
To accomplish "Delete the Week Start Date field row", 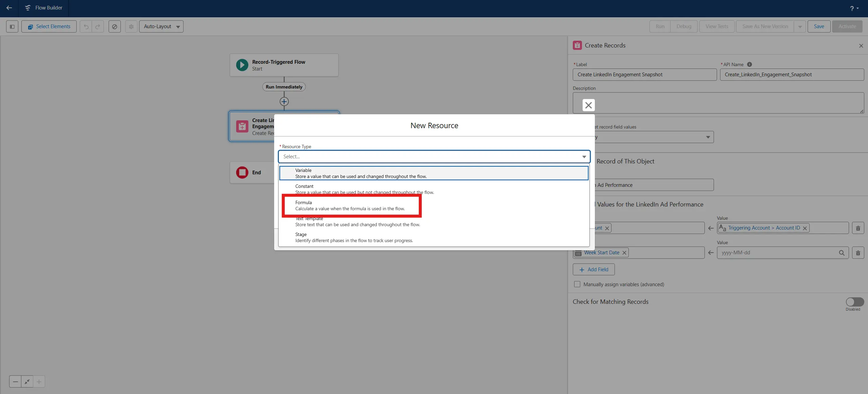I will click(858, 253).
